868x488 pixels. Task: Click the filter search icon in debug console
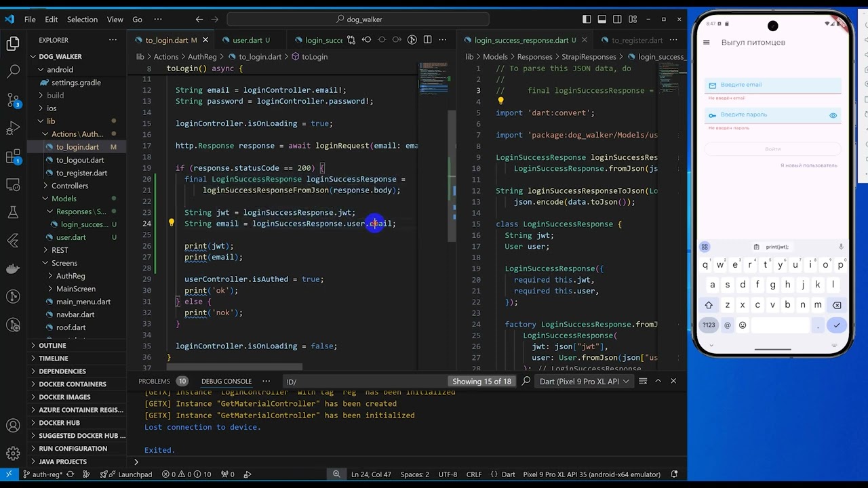tap(526, 381)
